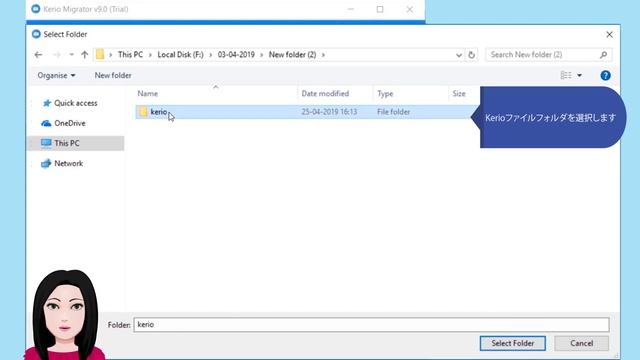Open the Organise menu
640x360 pixels.
pyautogui.click(x=56, y=76)
